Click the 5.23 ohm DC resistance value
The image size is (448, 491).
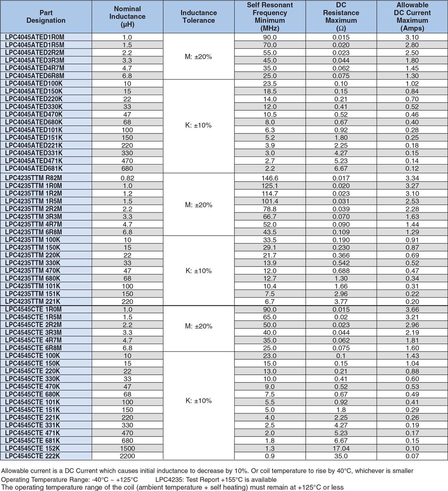341,161
